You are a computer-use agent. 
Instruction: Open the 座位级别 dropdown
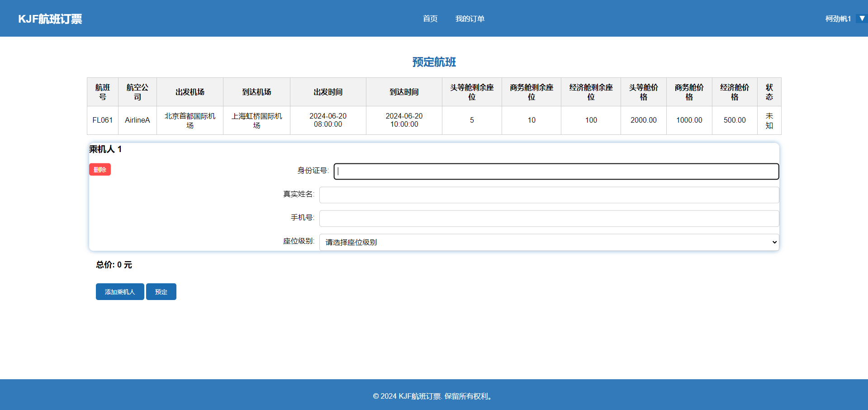(x=549, y=242)
